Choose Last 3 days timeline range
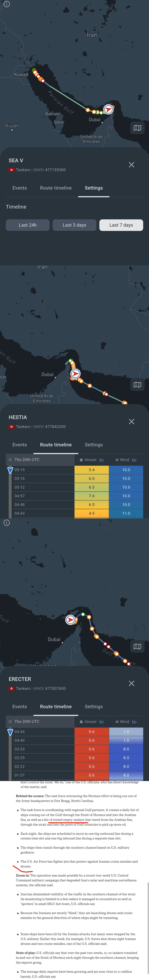This screenshot has height=980, width=149. coord(75,225)
